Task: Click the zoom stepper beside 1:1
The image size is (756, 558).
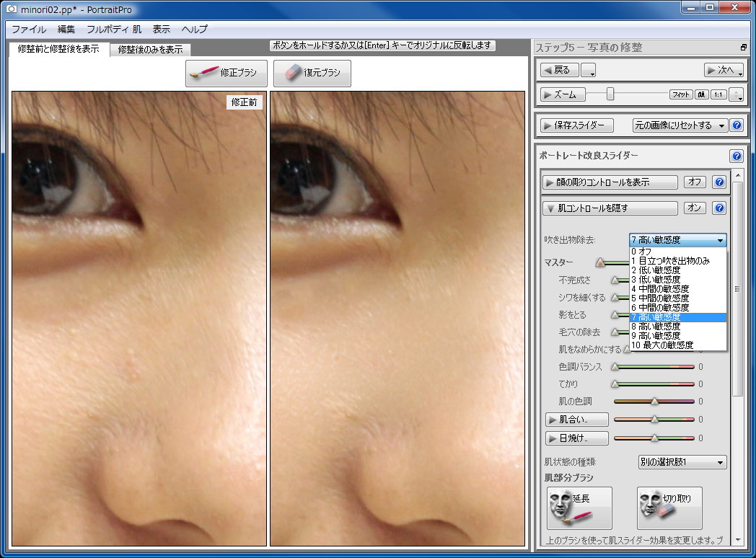Action: coord(737,94)
